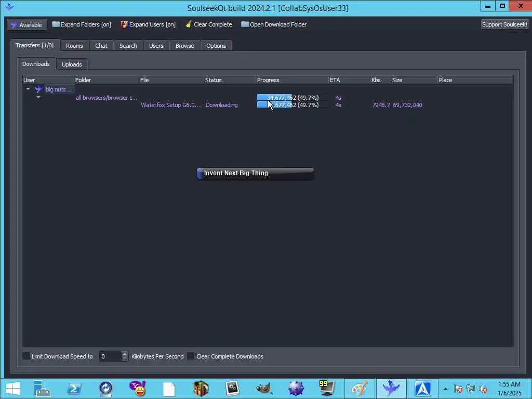Screen dimensions: 532x399
Task: Open the blank document taskbar icon
Action: coord(169,389)
